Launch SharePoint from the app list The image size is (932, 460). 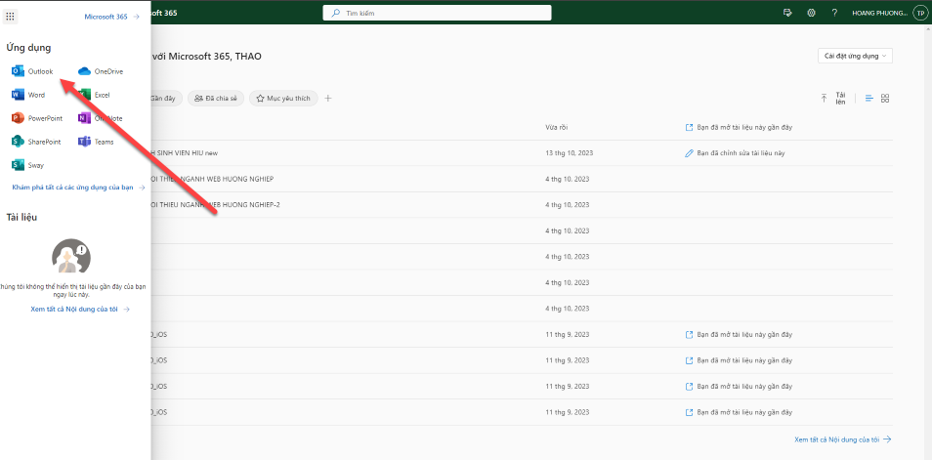point(37,141)
